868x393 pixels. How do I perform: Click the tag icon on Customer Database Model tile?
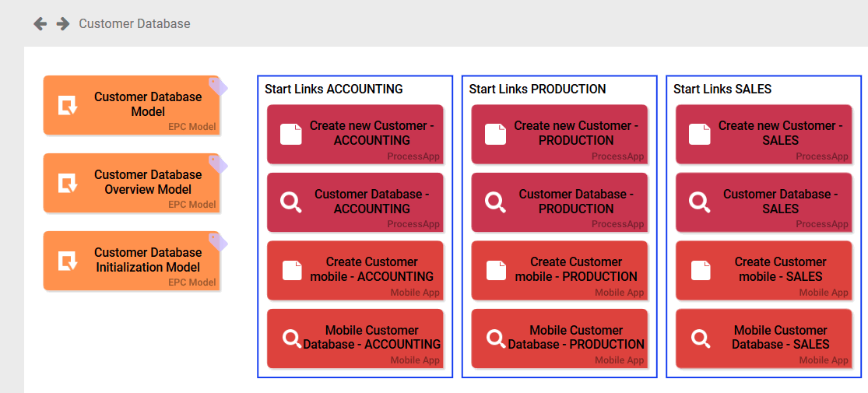pos(218,86)
